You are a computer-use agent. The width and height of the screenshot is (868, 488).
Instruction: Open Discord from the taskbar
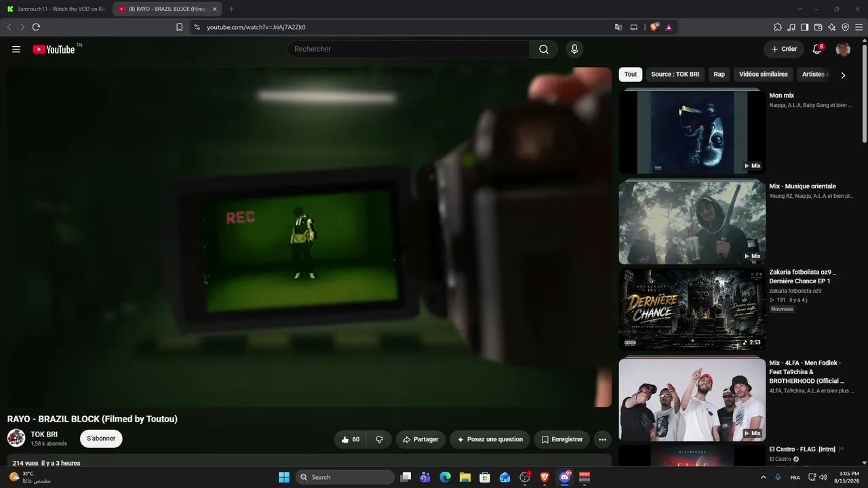pyautogui.click(x=564, y=477)
